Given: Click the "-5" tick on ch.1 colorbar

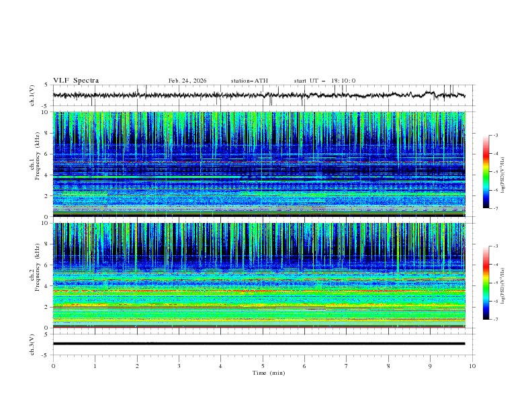Looking at the screenshot, I should (496, 172).
